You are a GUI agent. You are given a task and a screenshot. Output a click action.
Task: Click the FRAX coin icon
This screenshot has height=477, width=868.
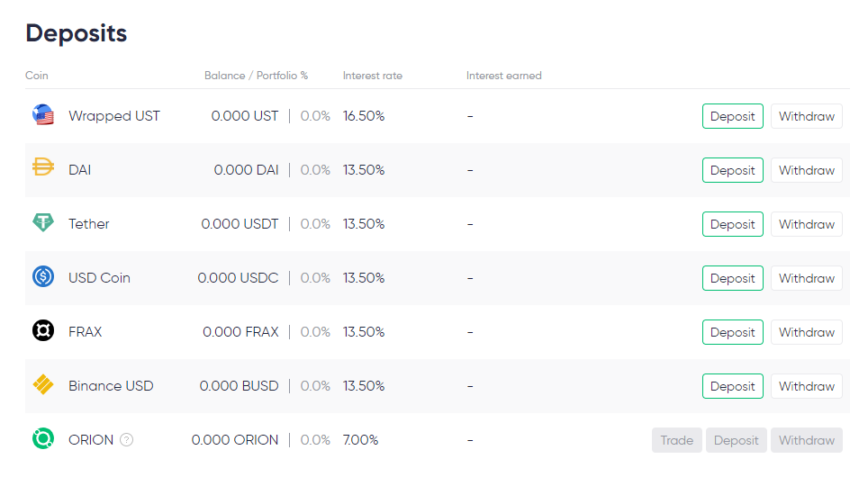[43, 331]
